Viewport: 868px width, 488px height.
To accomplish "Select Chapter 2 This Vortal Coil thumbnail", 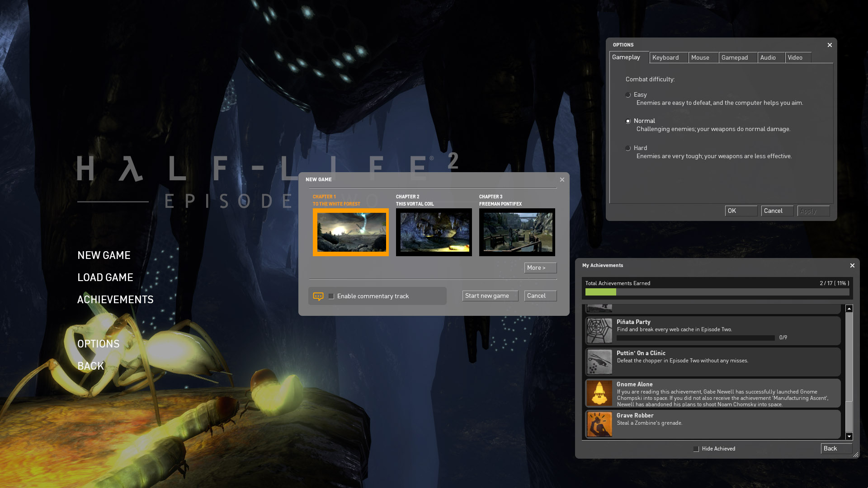I will click(x=434, y=232).
